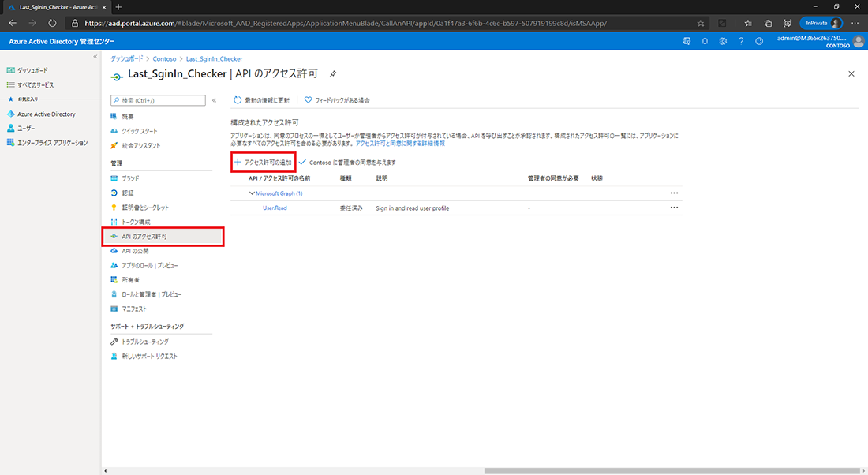Open the portal settings gear

coord(723,41)
